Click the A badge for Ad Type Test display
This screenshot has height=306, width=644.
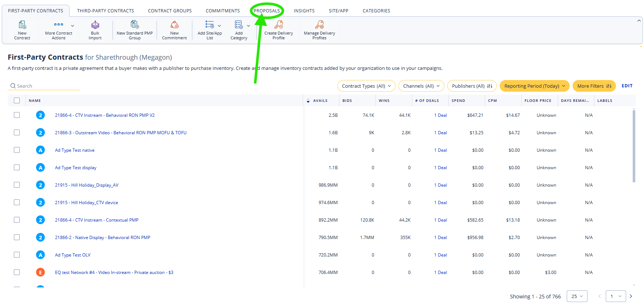[x=40, y=167]
